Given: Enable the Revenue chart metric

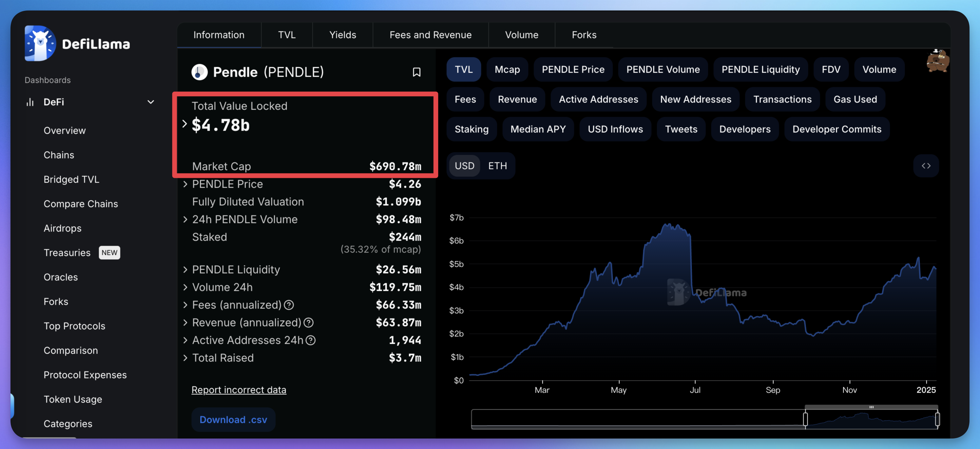Looking at the screenshot, I should (517, 99).
